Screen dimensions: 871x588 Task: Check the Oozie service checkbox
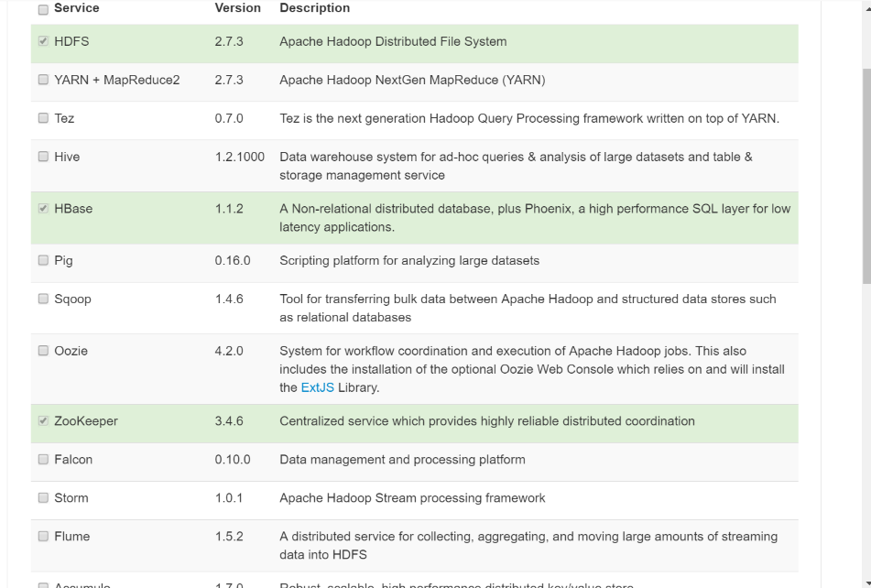coord(43,352)
